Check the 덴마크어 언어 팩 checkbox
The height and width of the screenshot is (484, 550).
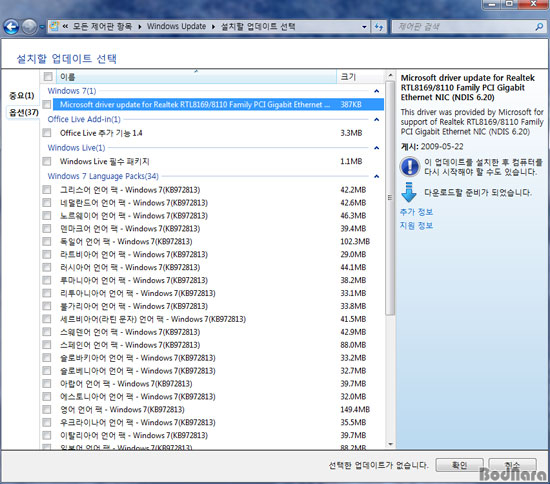coord(47,229)
